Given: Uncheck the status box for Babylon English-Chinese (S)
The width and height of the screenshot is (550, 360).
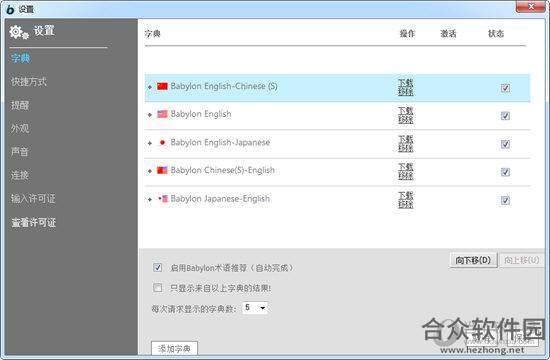Looking at the screenshot, I should coord(505,88).
